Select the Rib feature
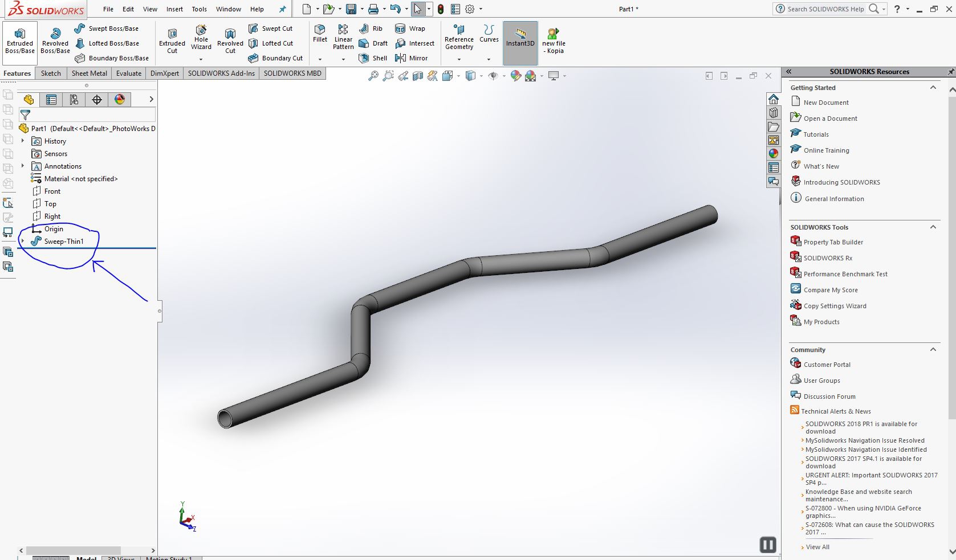This screenshot has height=560, width=956. 371,28
